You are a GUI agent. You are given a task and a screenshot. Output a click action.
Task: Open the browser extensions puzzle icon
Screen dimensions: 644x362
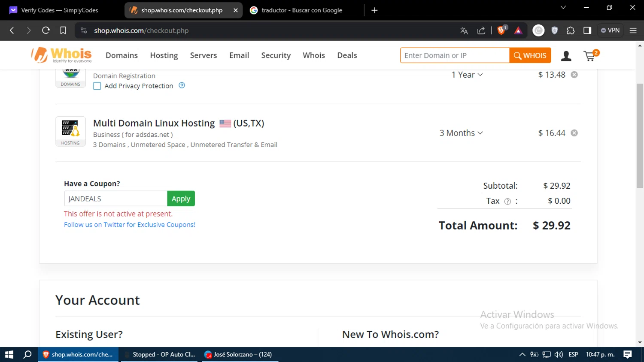coord(571,30)
